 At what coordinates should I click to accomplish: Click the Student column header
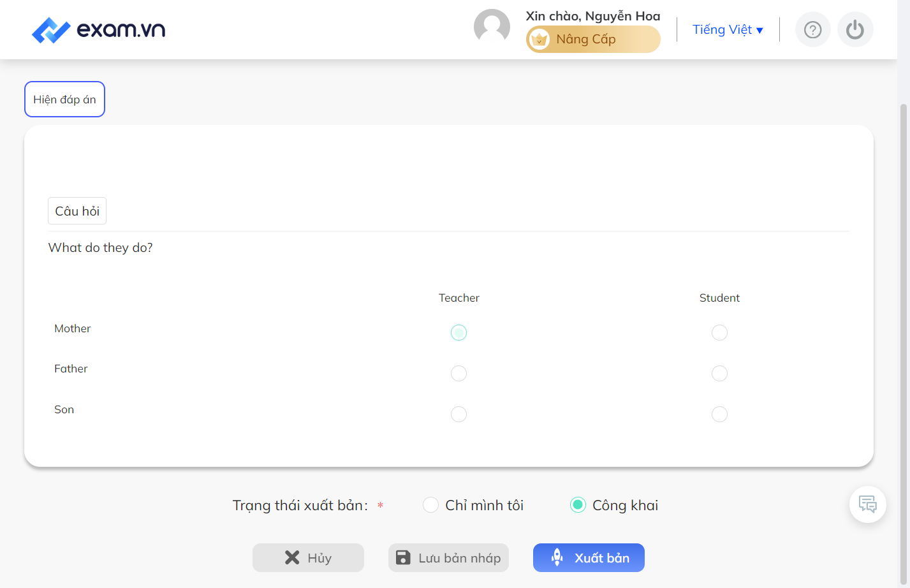(x=719, y=298)
